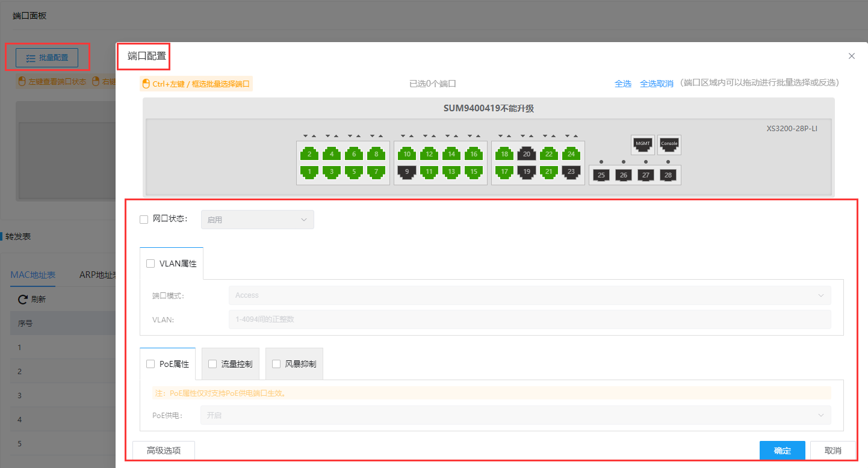The image size is (868, 468).
Task: Click the 全选 link to select all ports
Action: (622, 84)
